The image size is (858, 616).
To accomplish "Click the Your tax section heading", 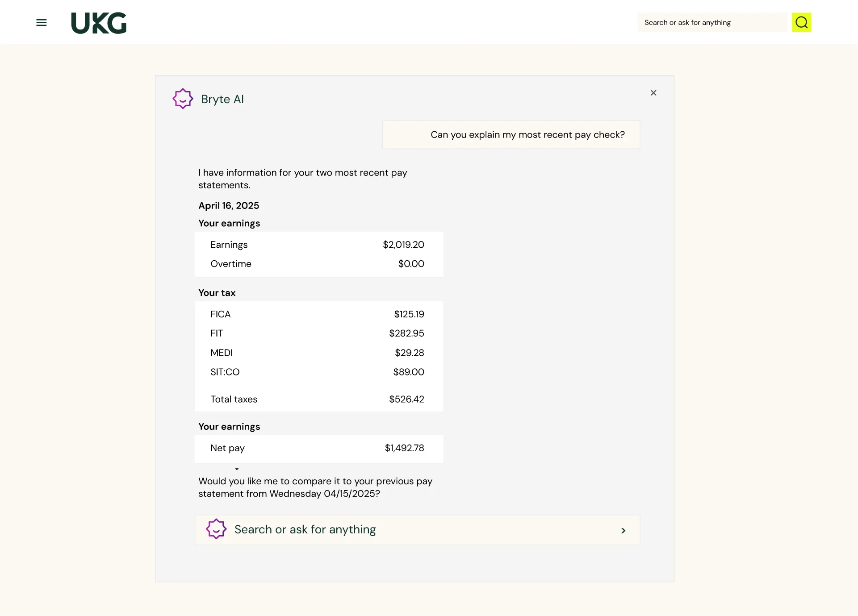I will (x=217, y=293).
